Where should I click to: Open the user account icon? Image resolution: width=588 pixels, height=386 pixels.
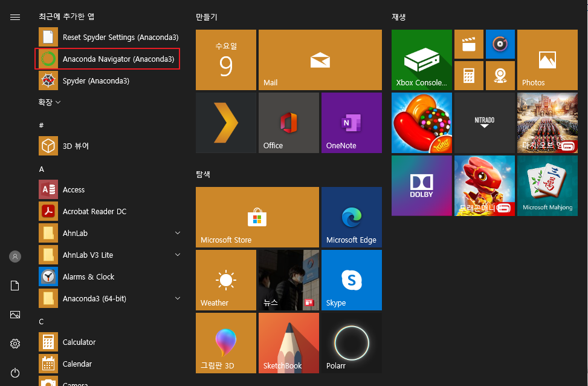point(15,257)
